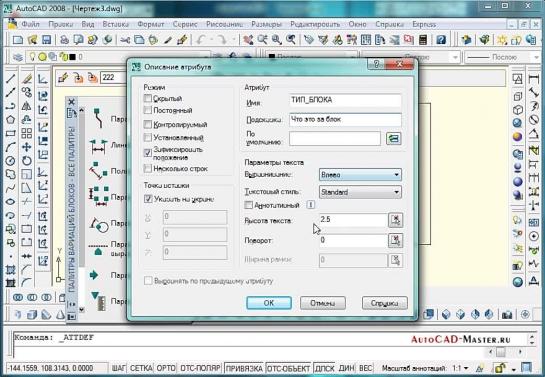This screenshot has width=545, height=377.
Task: Toggle the Установленный checkbox
Action: tap(148, 138)
